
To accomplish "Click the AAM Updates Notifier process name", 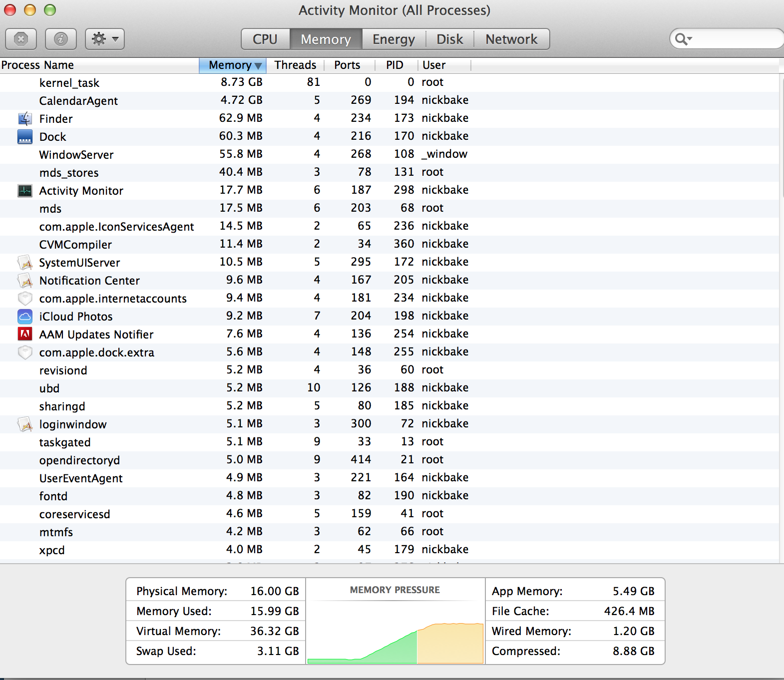I will (96, 335).
